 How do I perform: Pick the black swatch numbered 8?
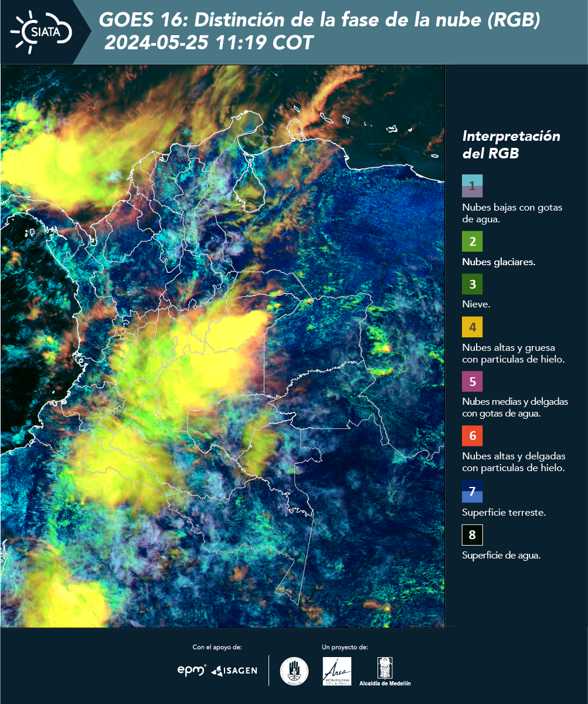tap(472, 535)
